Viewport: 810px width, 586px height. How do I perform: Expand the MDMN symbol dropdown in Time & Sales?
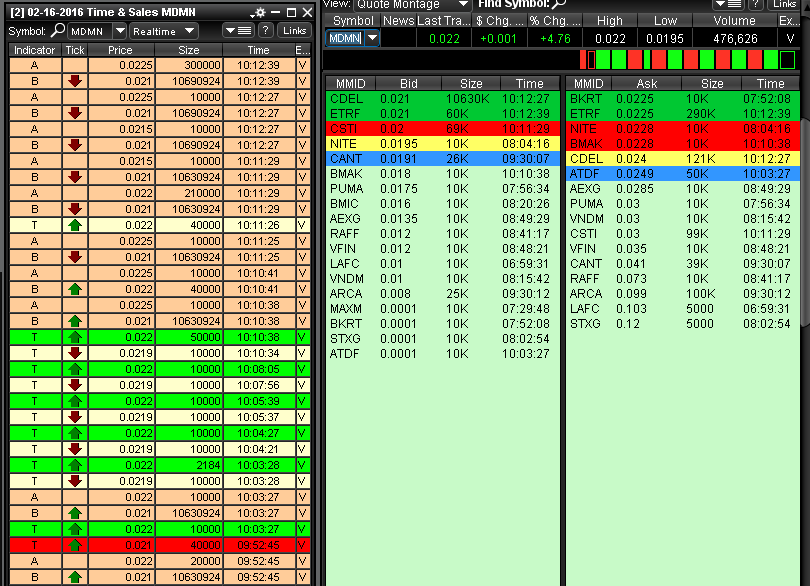[x=117, y=31]
